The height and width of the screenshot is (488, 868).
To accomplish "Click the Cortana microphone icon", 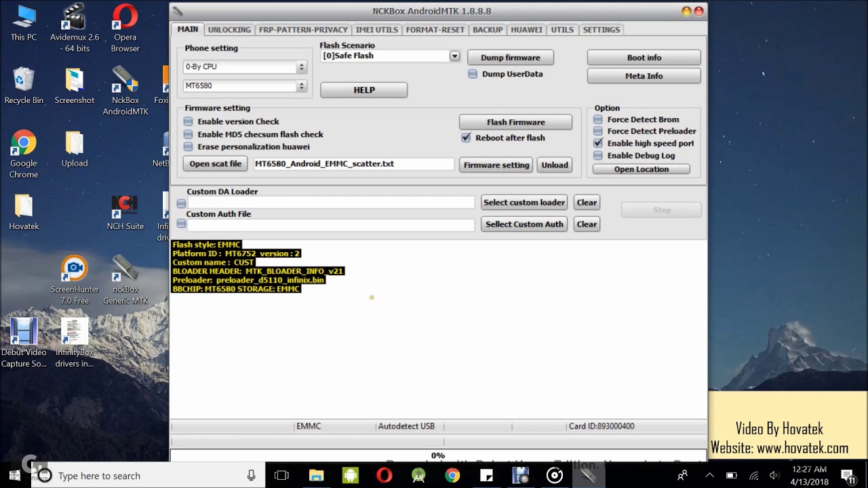I will tap(252, 476).
